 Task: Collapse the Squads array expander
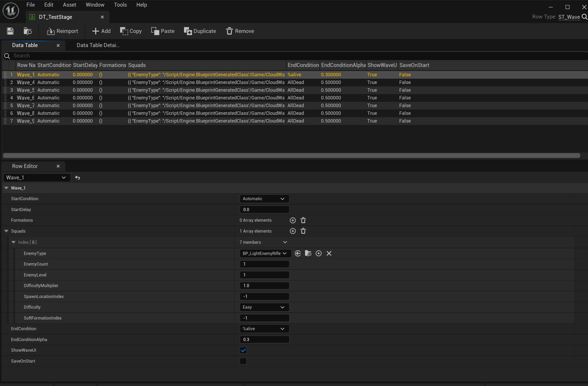[x=6, y=231]
